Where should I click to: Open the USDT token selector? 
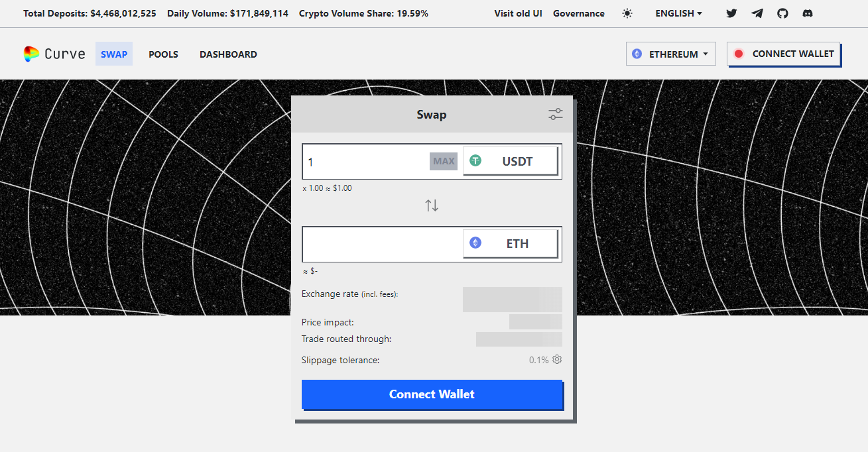point(510,161)
